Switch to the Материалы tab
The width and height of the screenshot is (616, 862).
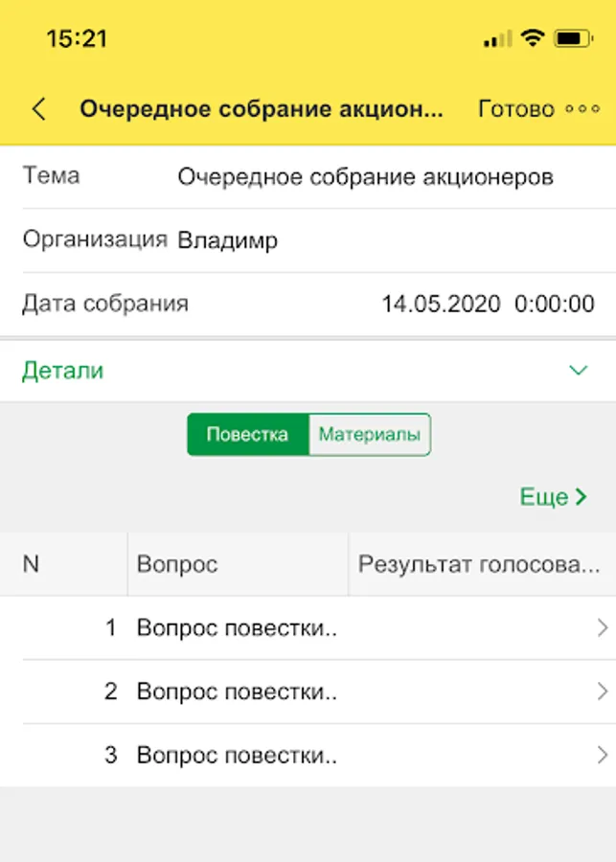coord(369,435)
